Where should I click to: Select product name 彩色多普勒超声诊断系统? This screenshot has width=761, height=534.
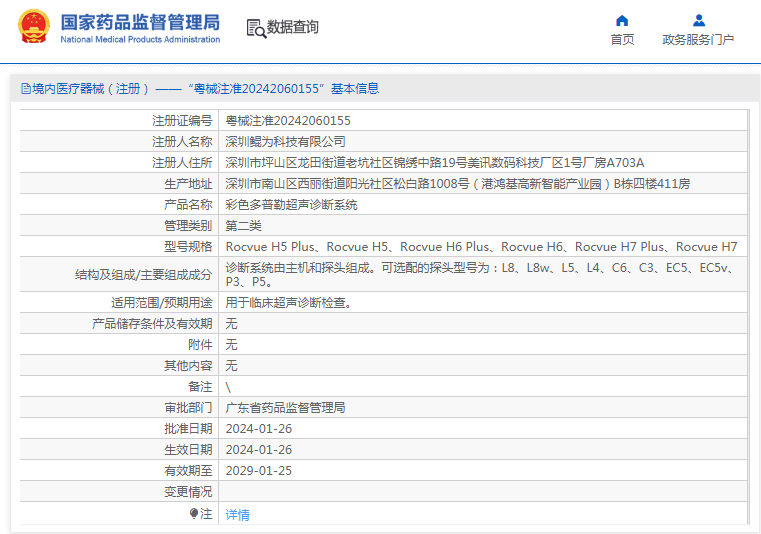point(291,205)
